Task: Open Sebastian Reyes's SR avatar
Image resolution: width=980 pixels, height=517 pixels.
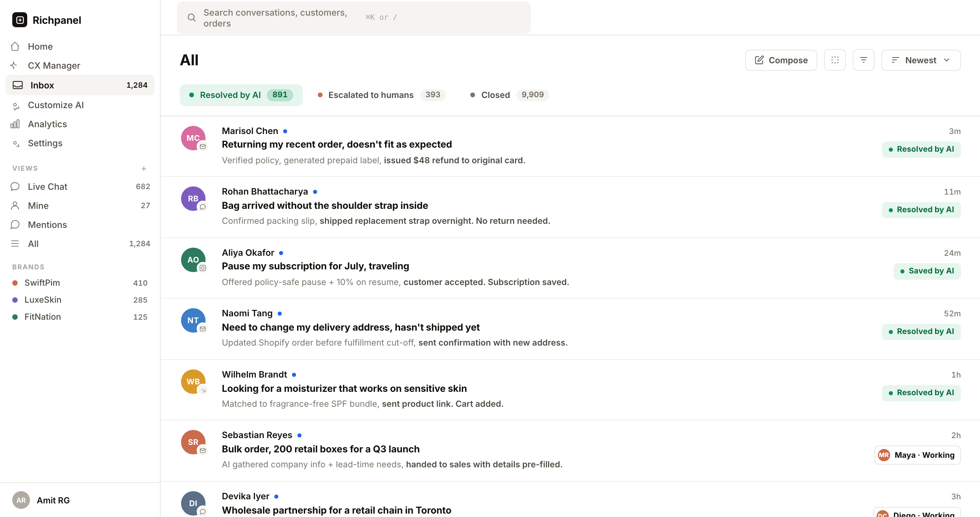Action: pyautogui.click(x=193, y=442)
